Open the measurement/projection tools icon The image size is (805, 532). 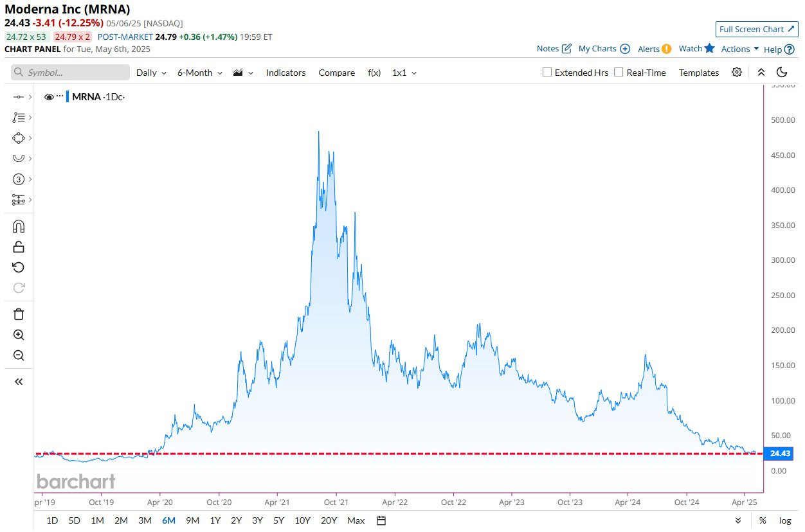(x=19, y=200)
